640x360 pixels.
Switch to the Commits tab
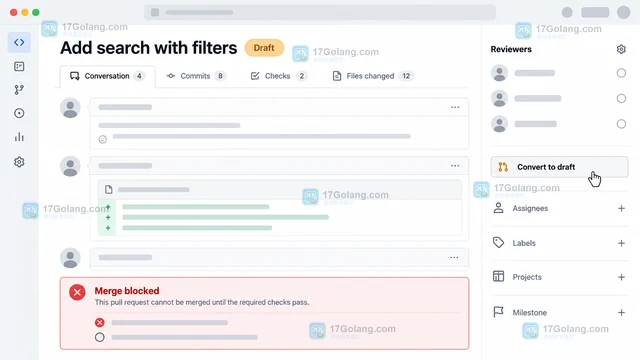coord(196,76)
